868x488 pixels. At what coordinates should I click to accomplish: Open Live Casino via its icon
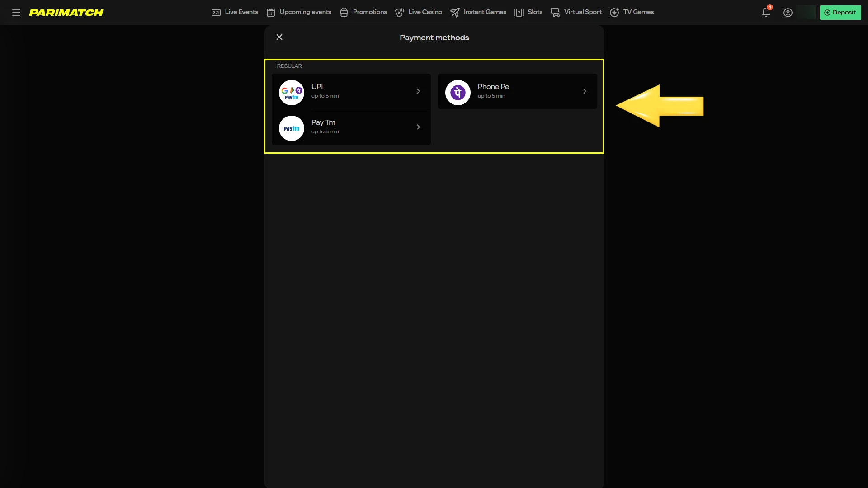pos(400,12)
